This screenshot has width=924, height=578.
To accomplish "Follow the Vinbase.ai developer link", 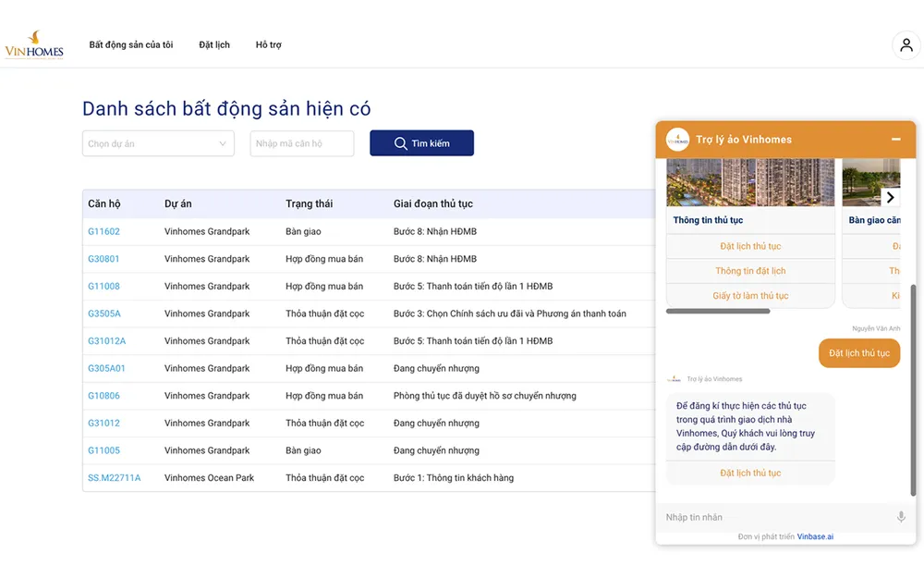I will [x=815, y=536].
